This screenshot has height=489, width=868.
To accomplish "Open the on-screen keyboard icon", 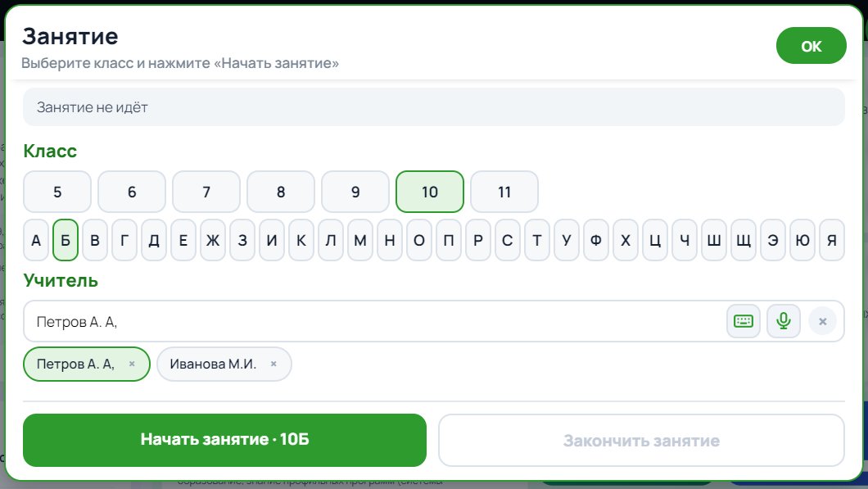I will (743, 321).
